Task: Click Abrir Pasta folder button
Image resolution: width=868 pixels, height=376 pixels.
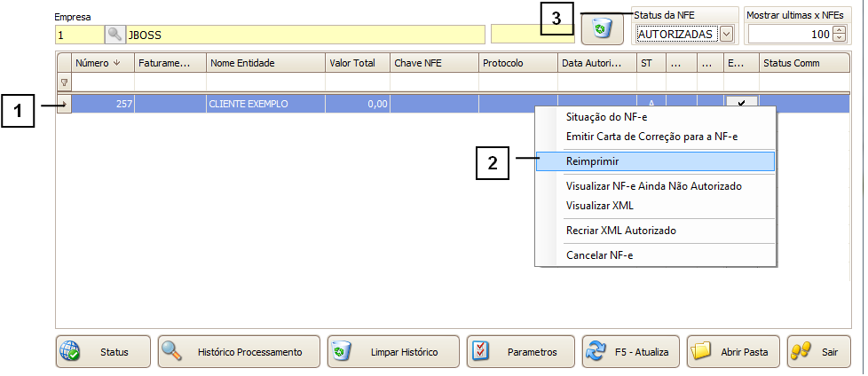Action: pyautogui.click(x=733, y=352)
